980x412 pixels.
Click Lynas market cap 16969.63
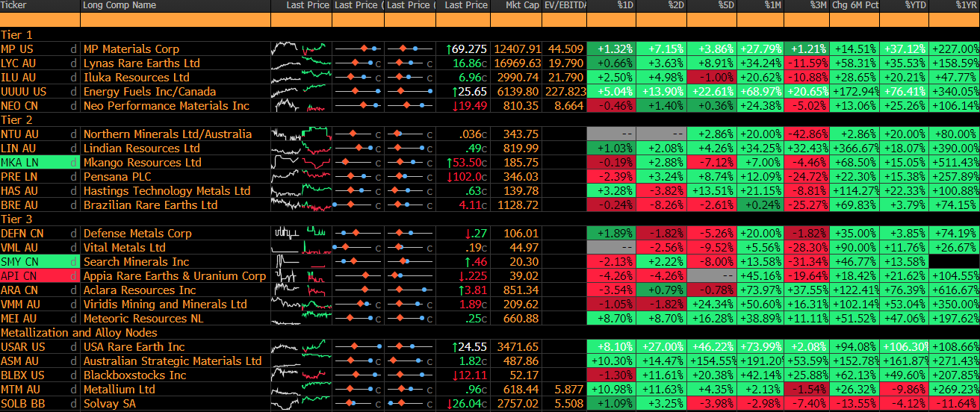click(516, 63)
